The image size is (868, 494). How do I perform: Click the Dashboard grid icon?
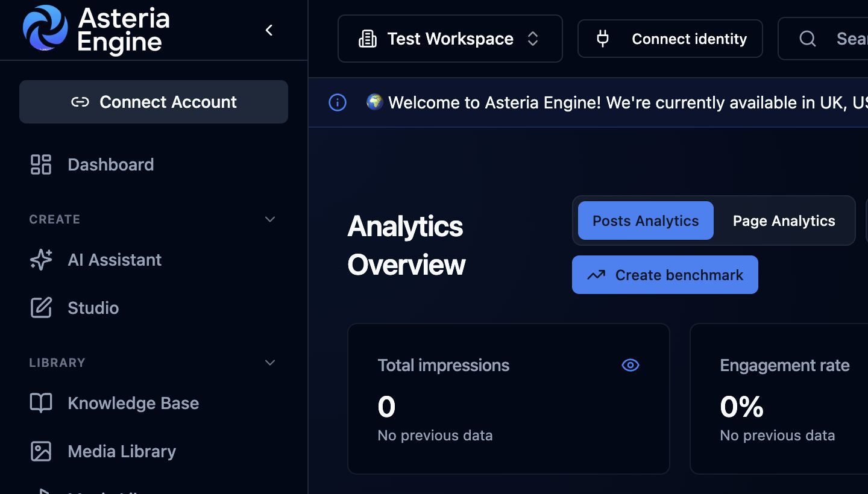click(41, 164)
